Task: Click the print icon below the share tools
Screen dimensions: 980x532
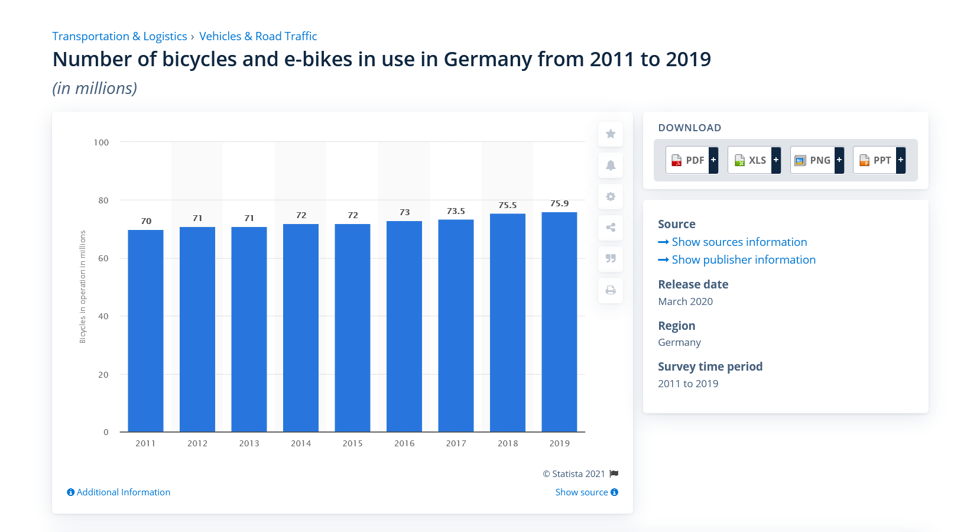Action: tap(610, 290)
